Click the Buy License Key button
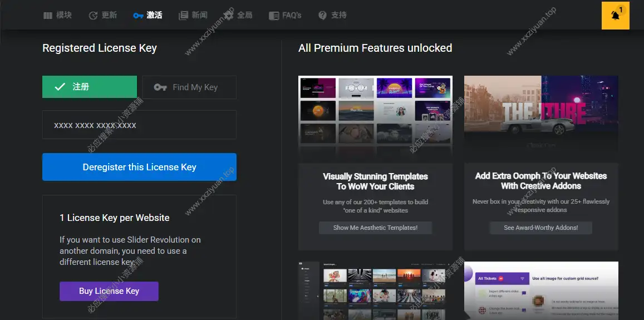The height and width of the screenshot is (320, 644). pyautogui.click(x=109, y=291)
